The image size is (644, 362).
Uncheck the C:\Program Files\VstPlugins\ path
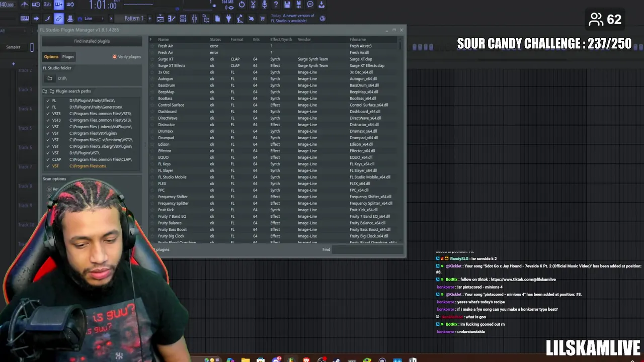48,133
